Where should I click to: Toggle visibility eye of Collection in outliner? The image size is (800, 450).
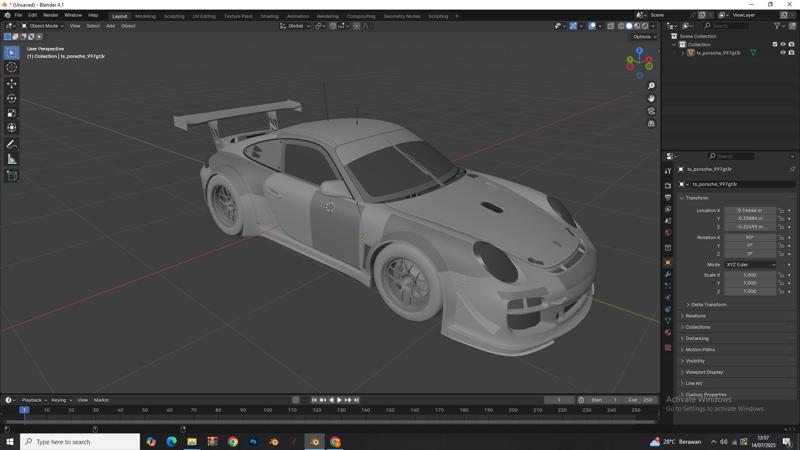tap(783, 44)
